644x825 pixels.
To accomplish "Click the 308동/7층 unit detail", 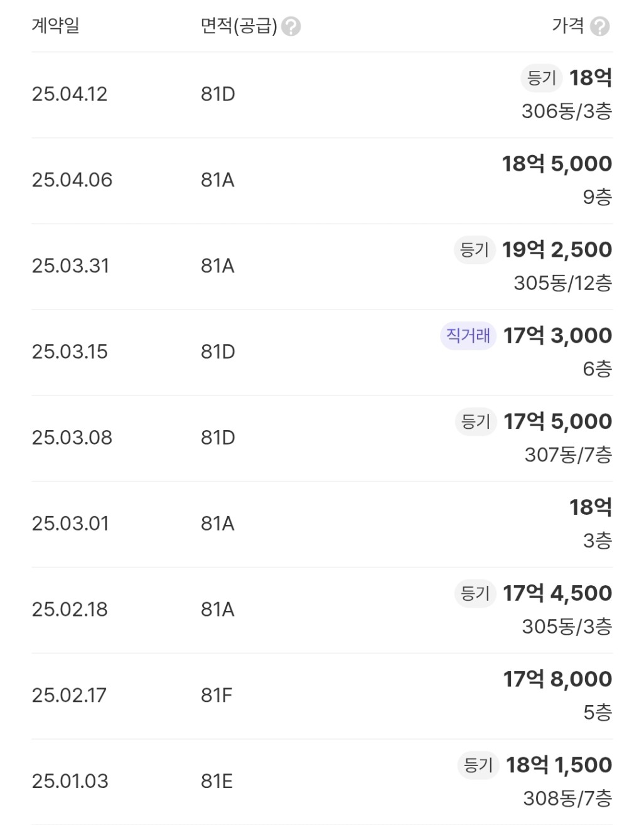I will tap(567, 799).
